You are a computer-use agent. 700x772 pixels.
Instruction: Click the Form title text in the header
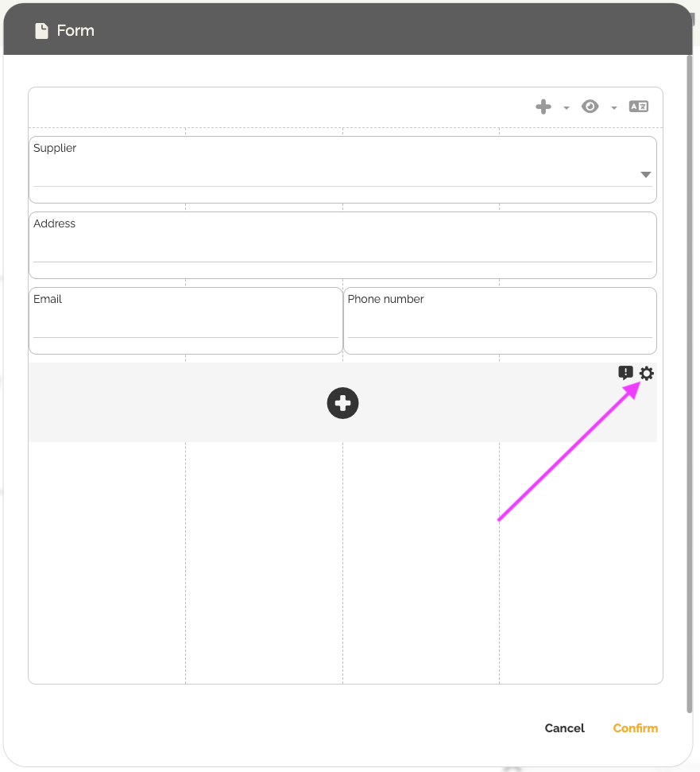coord(75,31)
